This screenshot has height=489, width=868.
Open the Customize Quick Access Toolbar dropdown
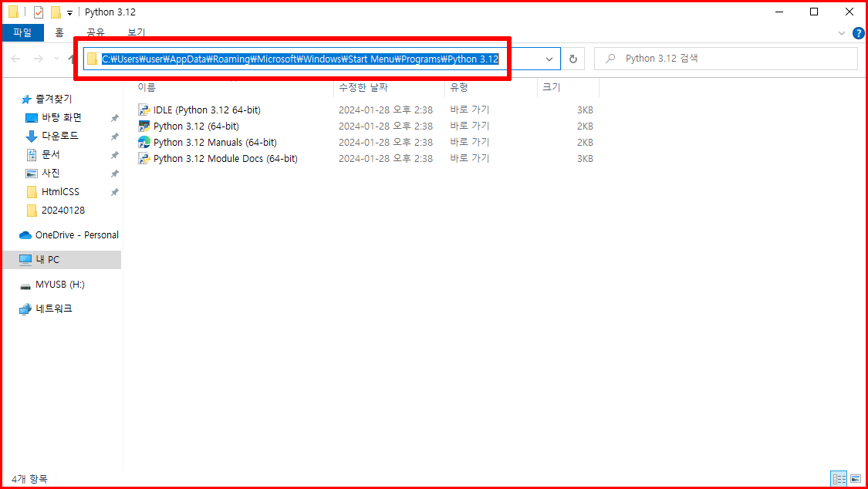[x=69, y=12]
